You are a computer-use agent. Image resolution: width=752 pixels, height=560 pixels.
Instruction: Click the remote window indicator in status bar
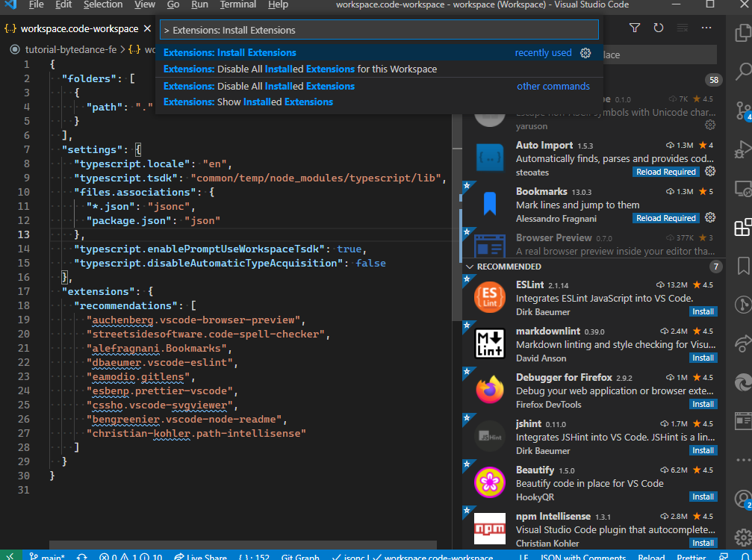[10, 556]
